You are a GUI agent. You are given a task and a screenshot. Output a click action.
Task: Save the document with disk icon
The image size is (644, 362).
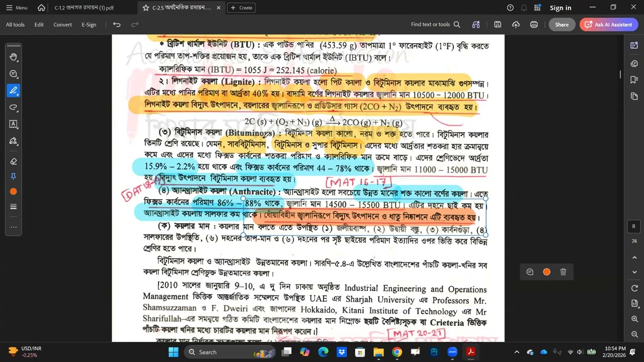498,25
